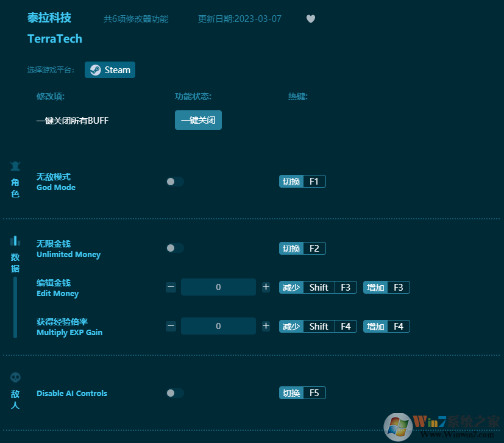Click the Multiply EXP Gain value field
This screenshot has width=504, height=443.
click(x=218, y=326)
